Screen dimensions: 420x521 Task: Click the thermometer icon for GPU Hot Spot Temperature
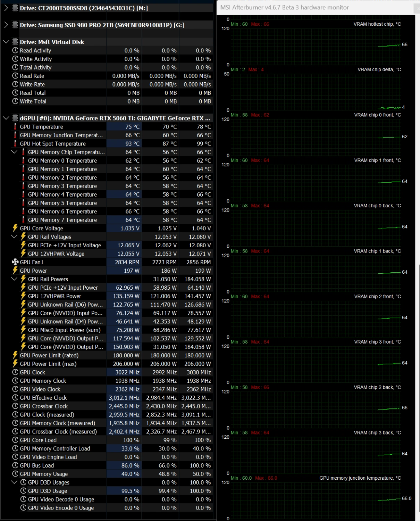[15, 144]
